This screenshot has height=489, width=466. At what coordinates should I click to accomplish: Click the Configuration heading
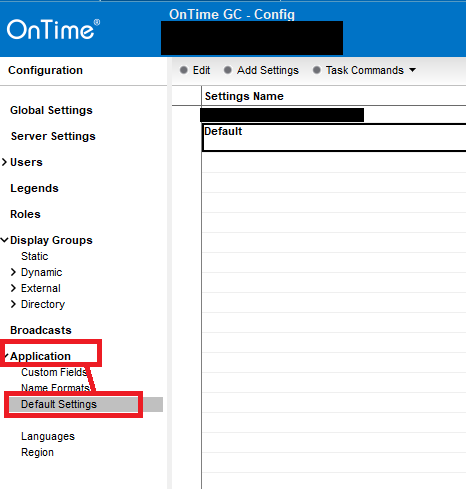pyautogui.click(x=45, y=70)
